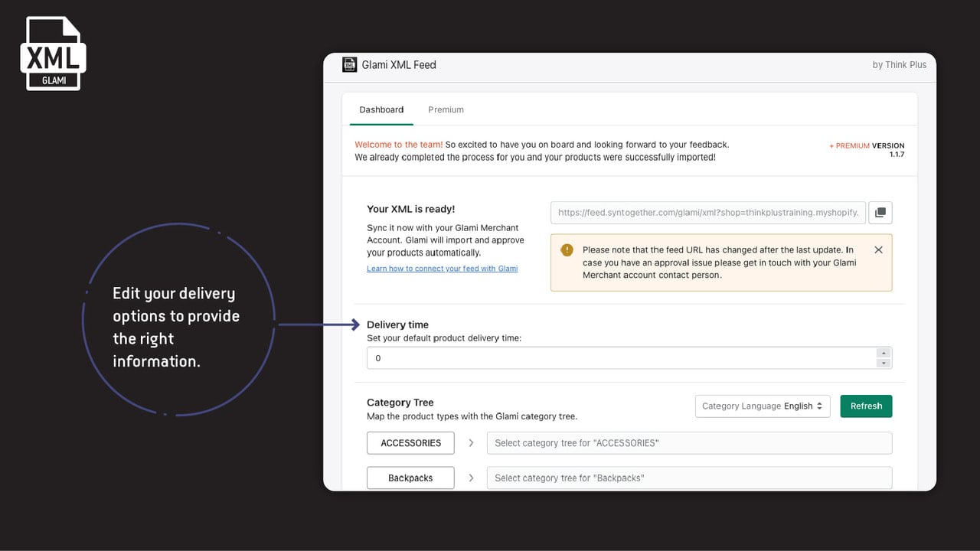980x551 pixels.
Task: Dismiss the feed URL changed notice
Action: click(x=878, y=250)
